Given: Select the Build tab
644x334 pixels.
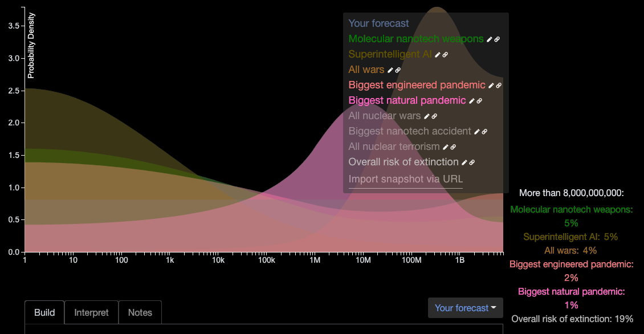Looking at the screenshot, I should (44, 312).
